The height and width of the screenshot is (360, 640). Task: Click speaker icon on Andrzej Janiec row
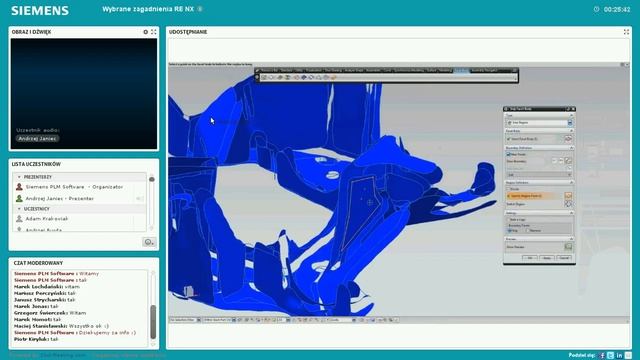[140, 198]
